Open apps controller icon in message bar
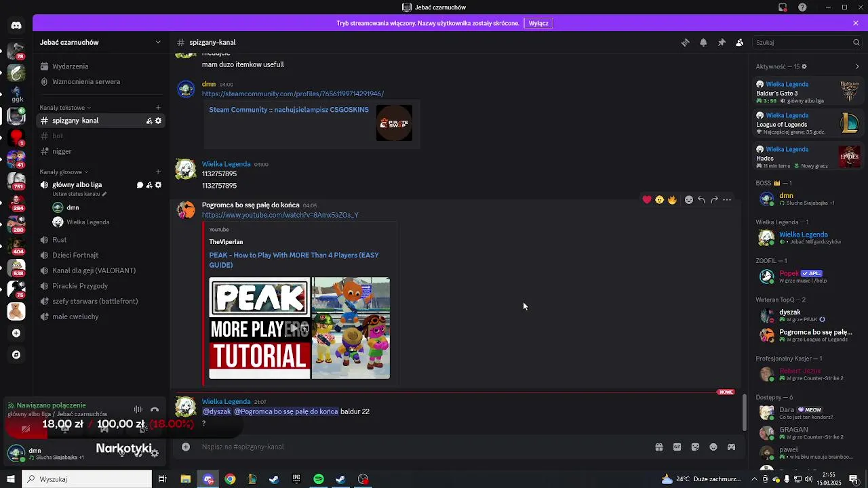 (x=731, y=447)
